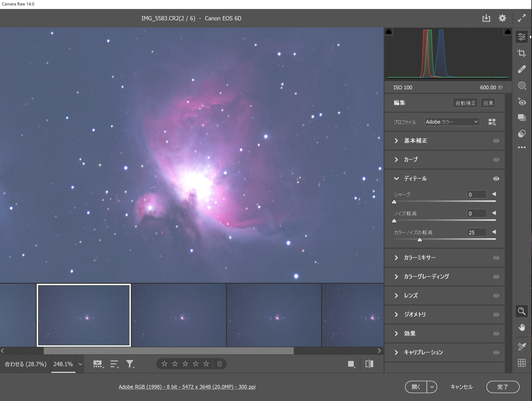Click the カラーノイズの軽減 slider handle
This screenshot has height=401, width=532.
(420, 240)
